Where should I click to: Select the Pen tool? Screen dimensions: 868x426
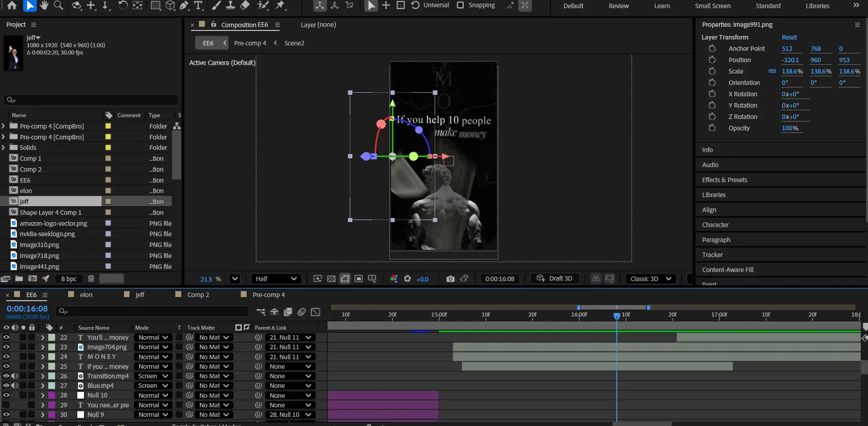(x=184, y=5)
